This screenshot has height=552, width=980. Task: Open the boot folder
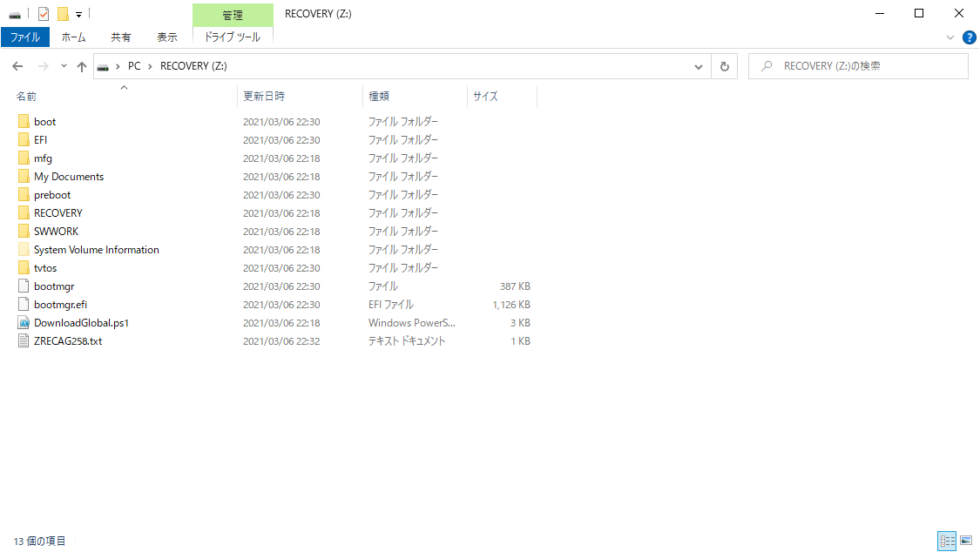pos(44,121)
